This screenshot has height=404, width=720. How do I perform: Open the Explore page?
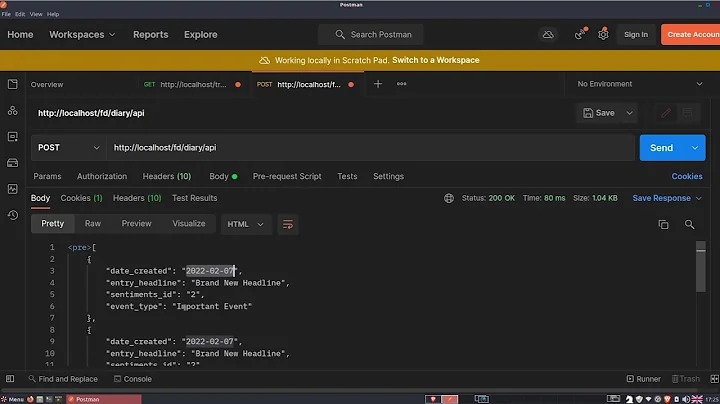click(x=201, y=34)
